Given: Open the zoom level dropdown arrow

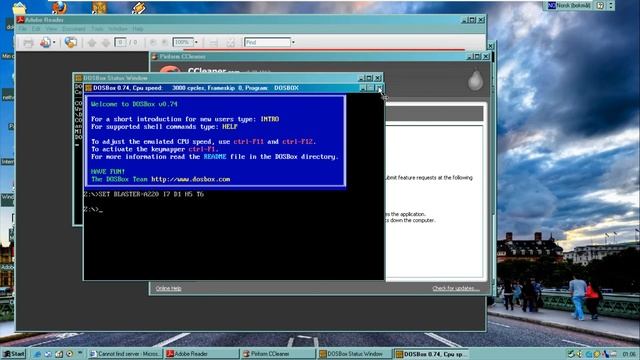Looking at the screenshot, I should click(x=196, y=42).
